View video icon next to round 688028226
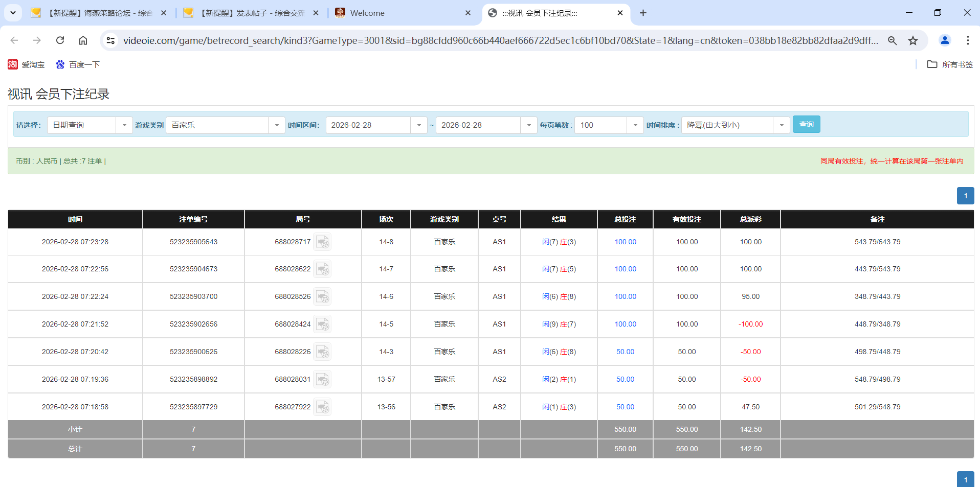980x487 pixels. tap(323, 352)
